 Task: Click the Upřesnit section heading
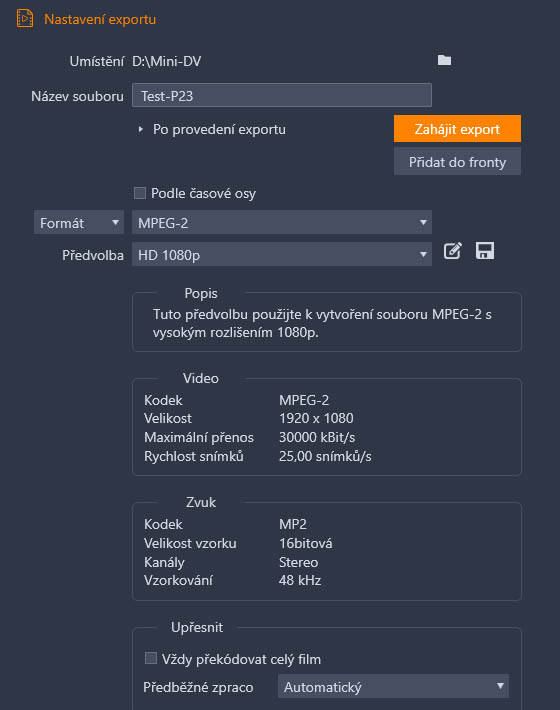tap(197, 627)
